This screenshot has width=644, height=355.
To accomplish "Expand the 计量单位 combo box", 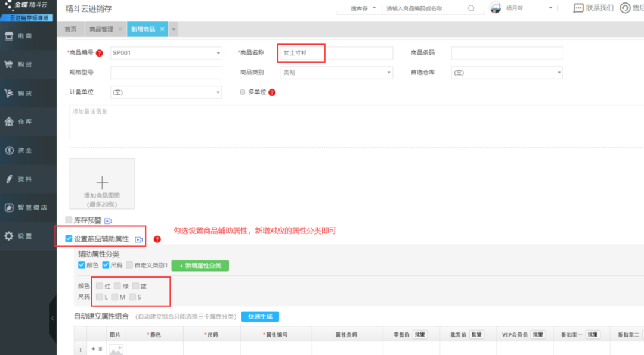I will pos(166,92).
